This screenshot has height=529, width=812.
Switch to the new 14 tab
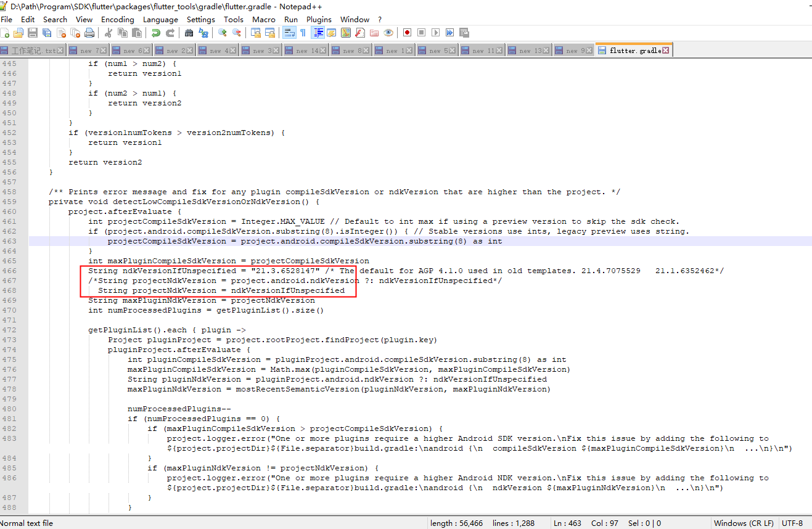tap(305, 49)
